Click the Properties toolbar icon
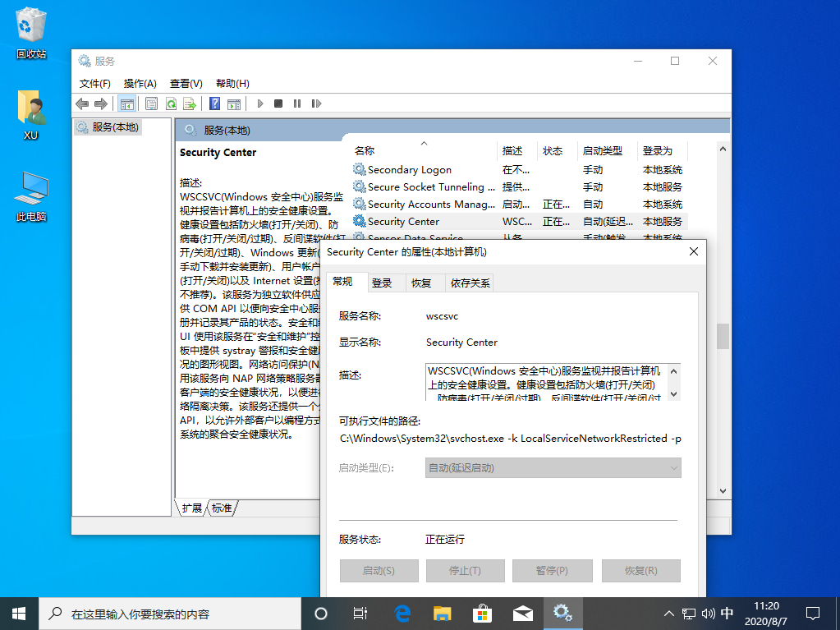The height and width of the screenshot is (630, 840). [153, 103]
